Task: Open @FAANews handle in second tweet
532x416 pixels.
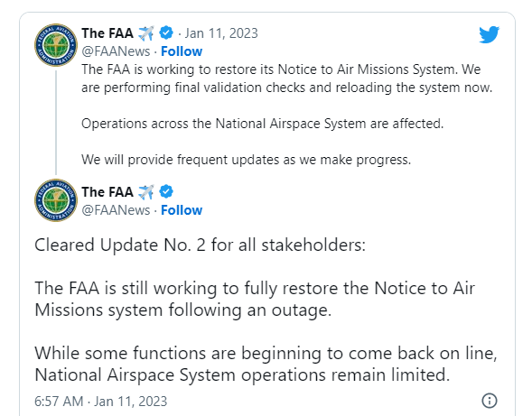Action: coord(116,210)
